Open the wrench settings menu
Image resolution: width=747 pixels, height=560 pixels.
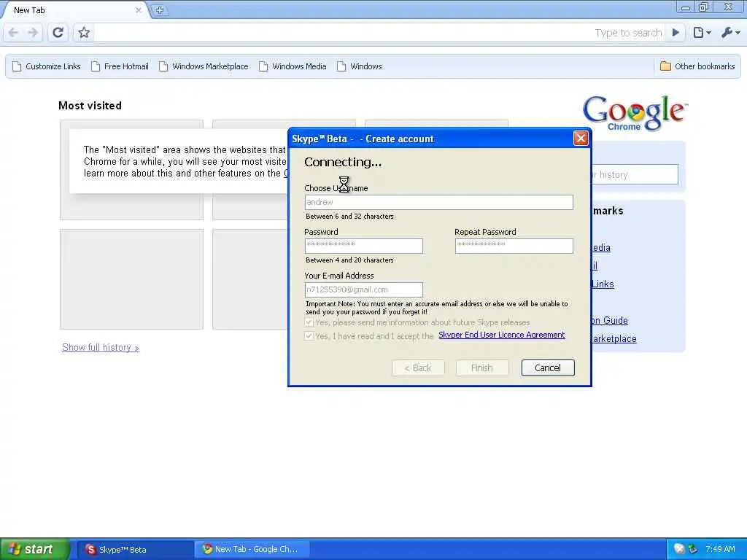pyautogui.click(x=731, y=32)
